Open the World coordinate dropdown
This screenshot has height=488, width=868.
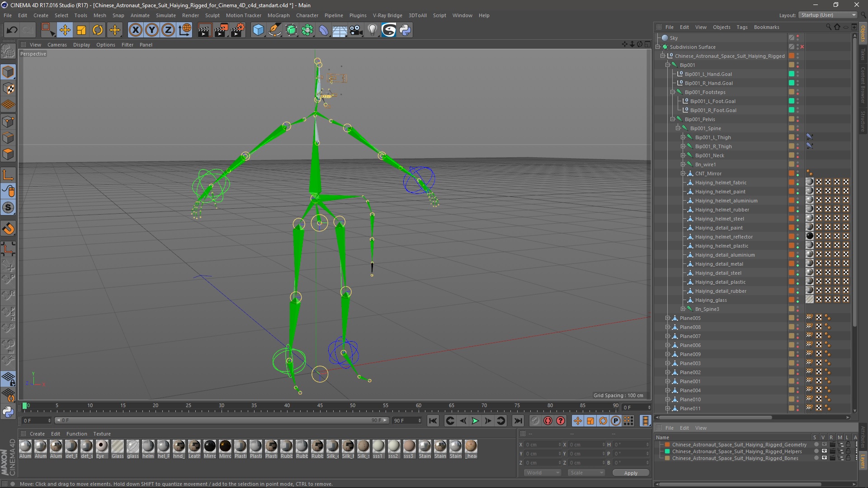(x=542, y=473)
